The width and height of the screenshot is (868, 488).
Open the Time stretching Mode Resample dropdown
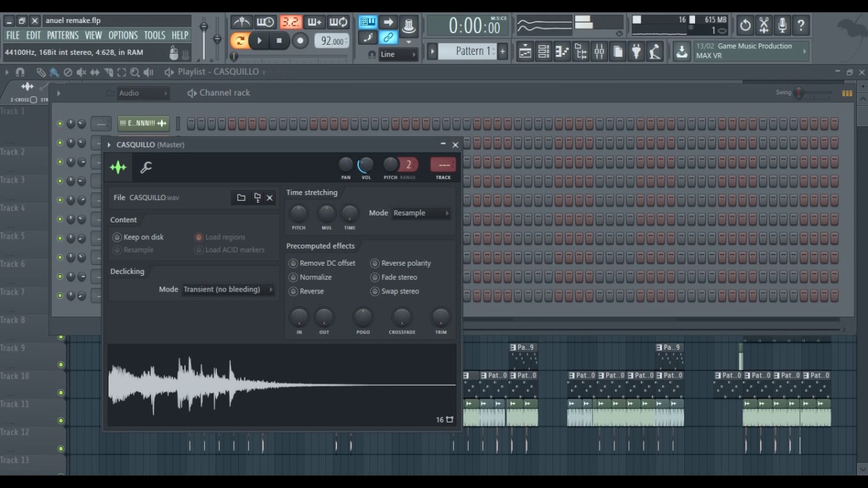[x=421, y=213]
